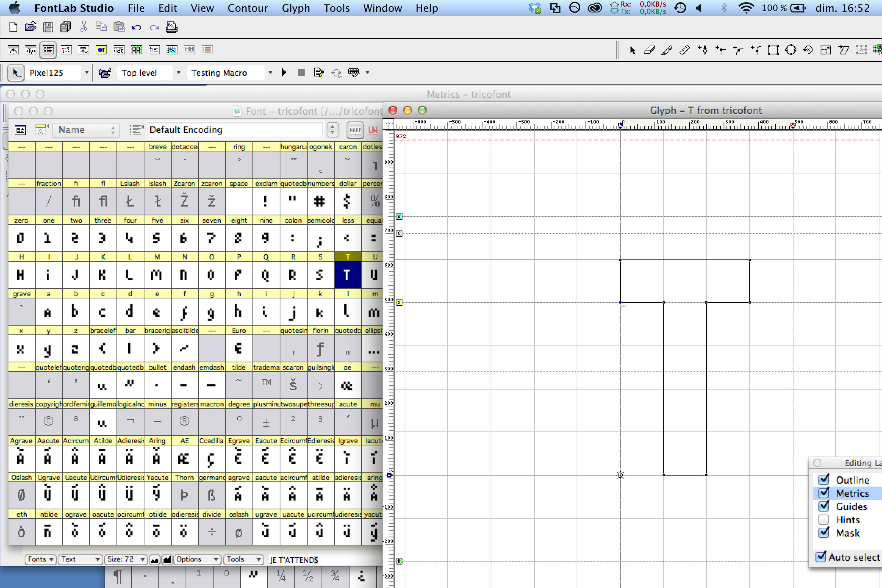Screen dimensions: 882x588
Task: Select the Knife tool
Action: tap(667, 50)
